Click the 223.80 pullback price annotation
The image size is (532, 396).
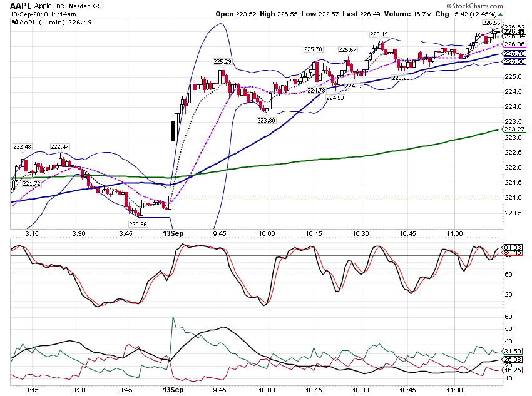coord(266,120)
